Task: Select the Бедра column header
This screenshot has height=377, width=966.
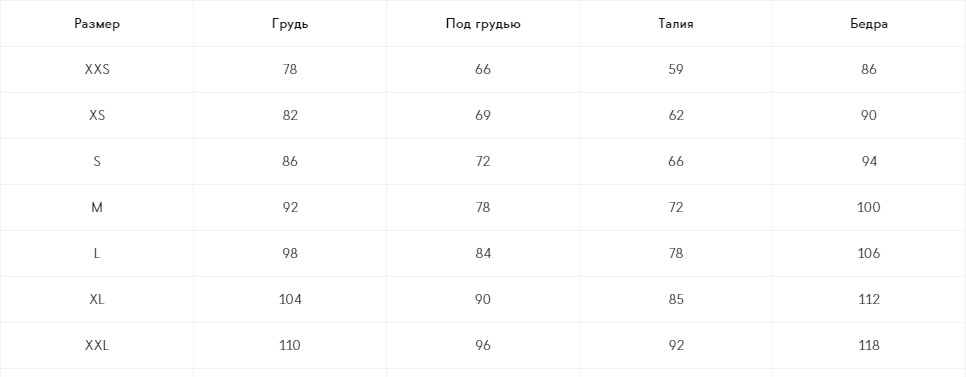Action: coord(869,25)
